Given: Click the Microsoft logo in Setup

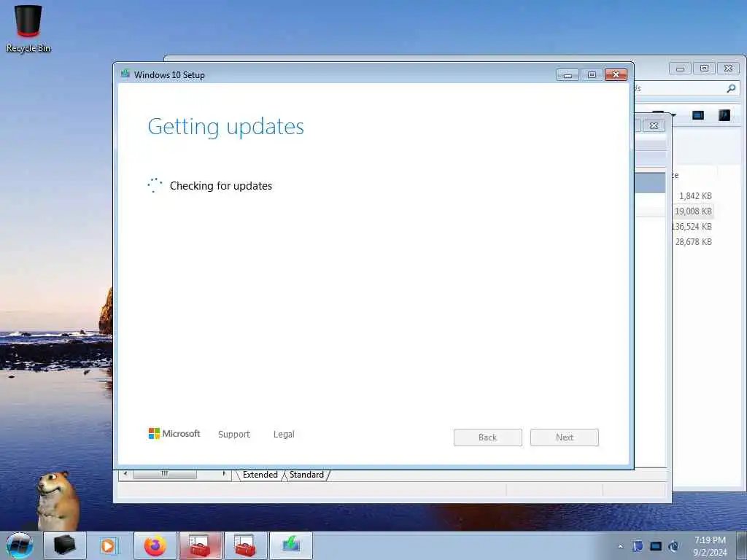Looking at the screenshot, I should tap(174, 433).
